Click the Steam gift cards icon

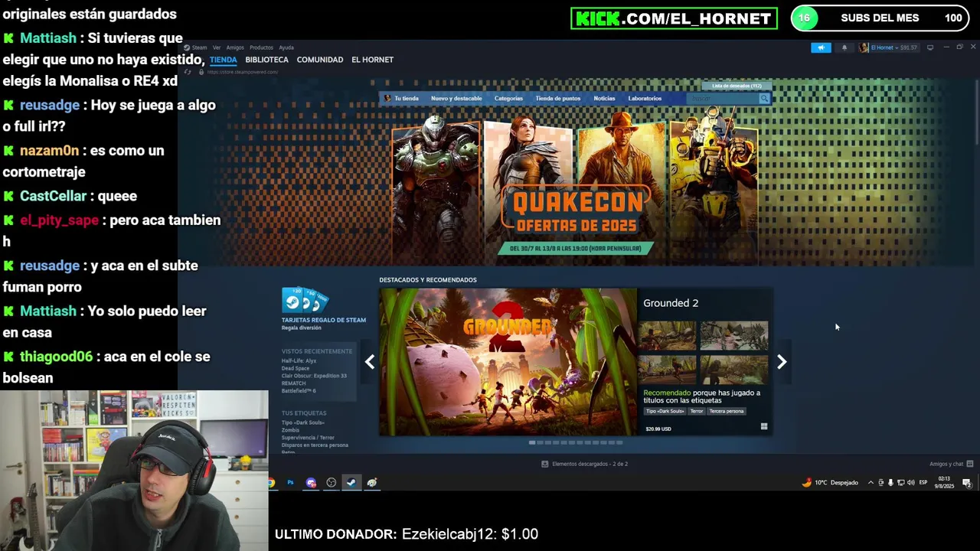(305, 300)
